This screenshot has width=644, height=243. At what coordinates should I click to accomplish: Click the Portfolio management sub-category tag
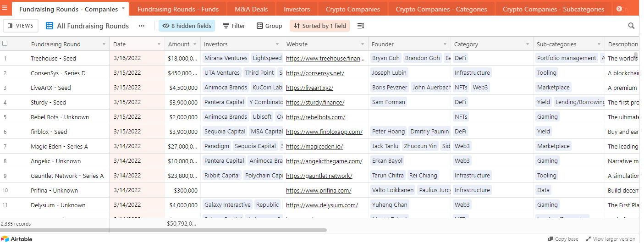click(x=567, y=58)
